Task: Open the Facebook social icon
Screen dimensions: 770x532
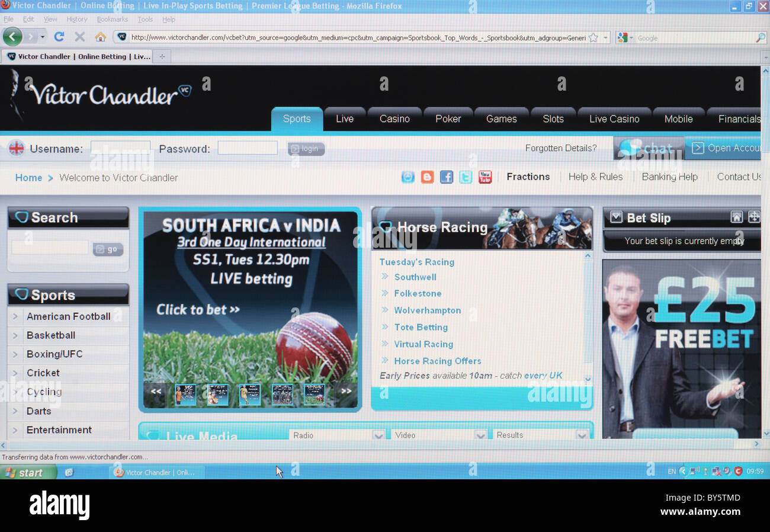Action: [x=447, y=177]
